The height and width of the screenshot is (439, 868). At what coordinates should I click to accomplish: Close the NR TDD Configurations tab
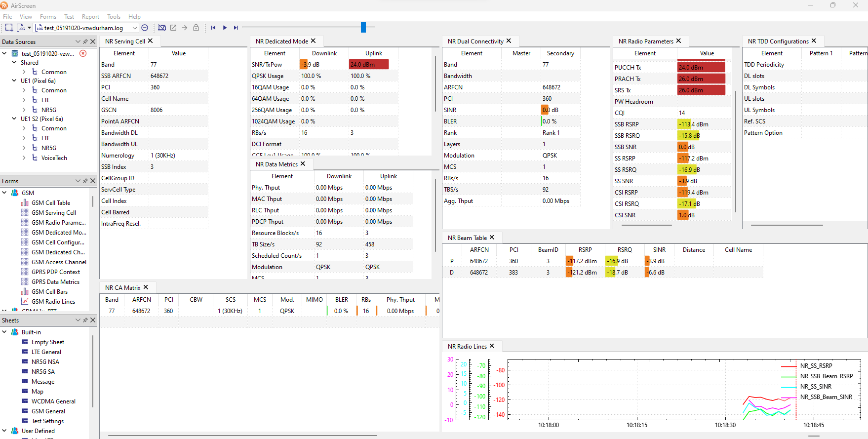814,41
